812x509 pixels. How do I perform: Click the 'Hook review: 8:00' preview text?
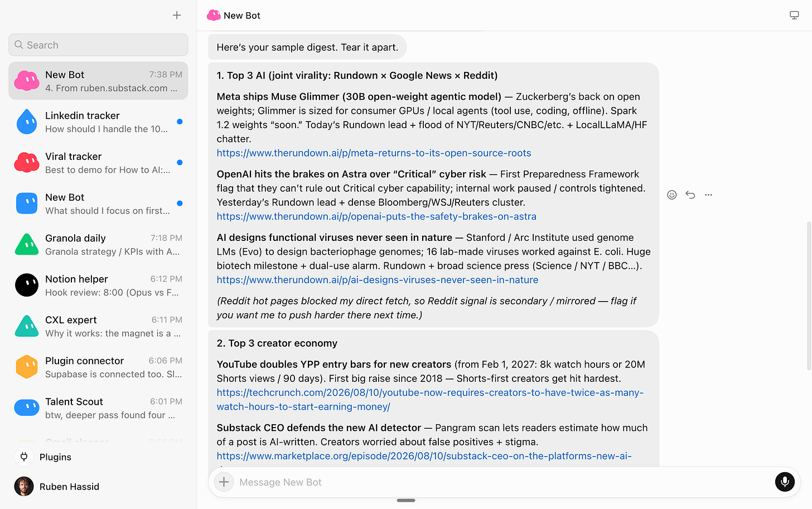click(x=112, y=292)
